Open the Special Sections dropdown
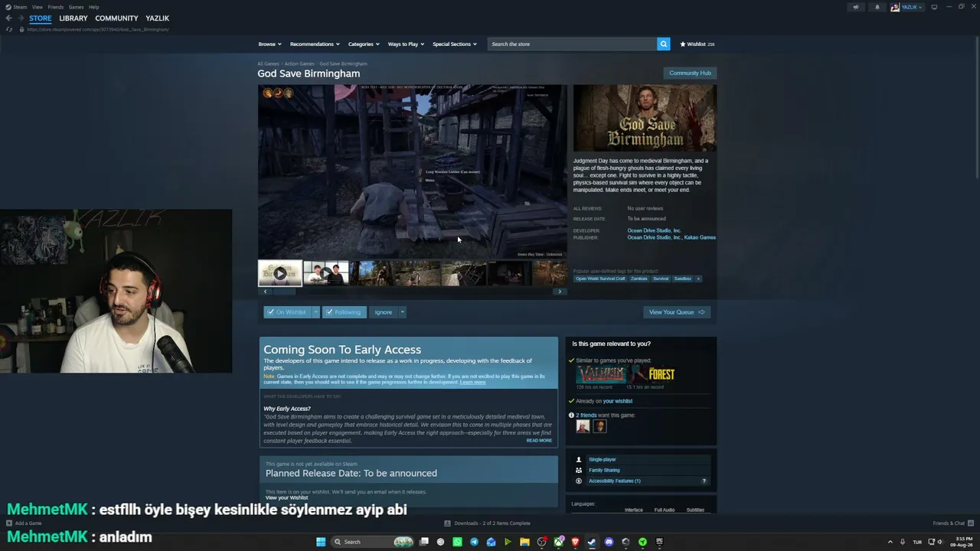The image size is (980, 551). coord(455,44)
